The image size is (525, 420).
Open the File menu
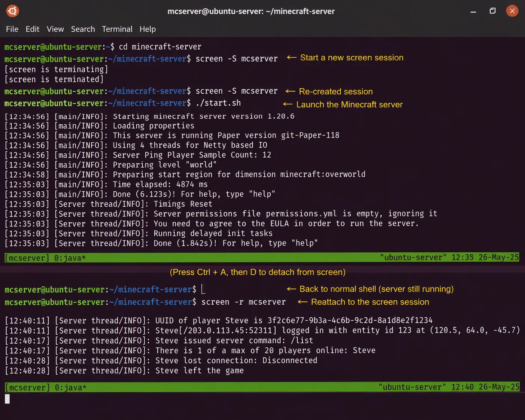pos(12,29)
